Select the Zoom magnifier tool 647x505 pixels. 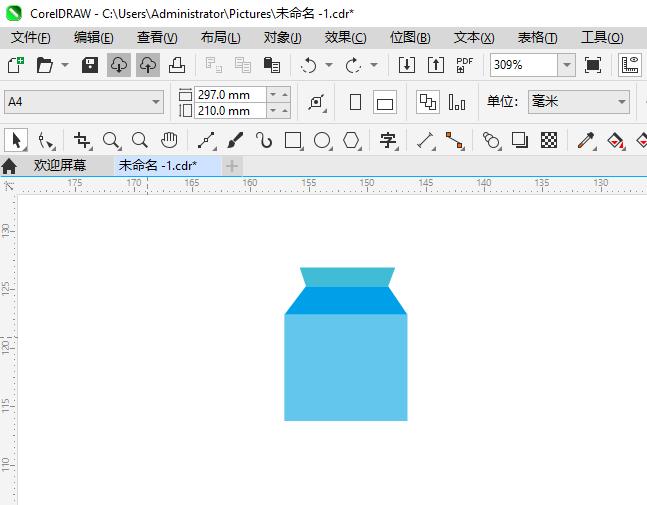pos(111,140)
